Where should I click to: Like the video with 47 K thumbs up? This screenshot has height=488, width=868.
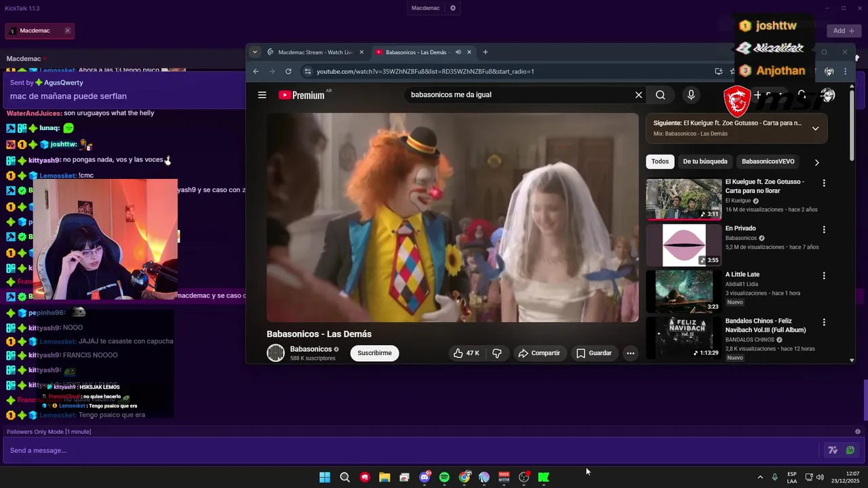[466, 353]
